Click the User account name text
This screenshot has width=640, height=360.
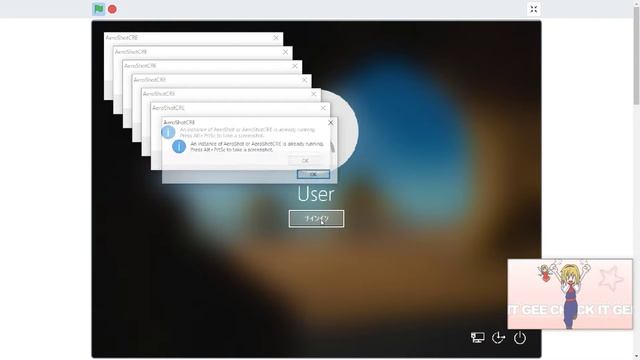tap(316, 194)
